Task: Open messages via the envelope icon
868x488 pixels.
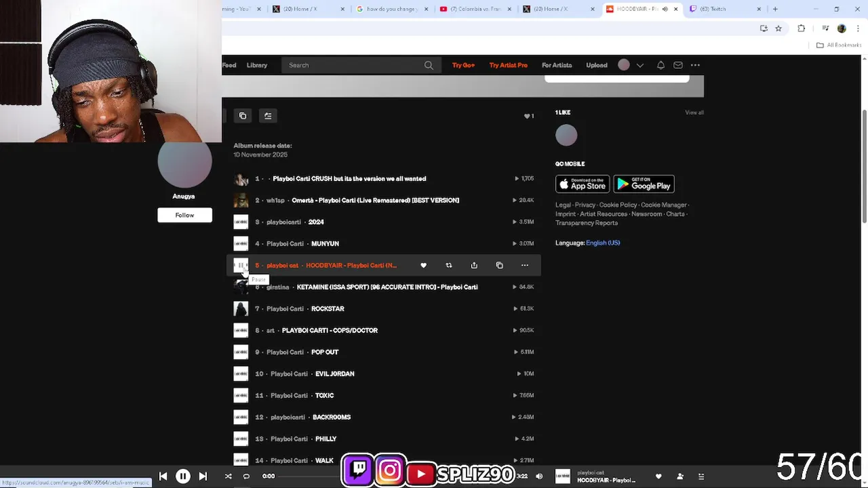Action: coord(677,65)
